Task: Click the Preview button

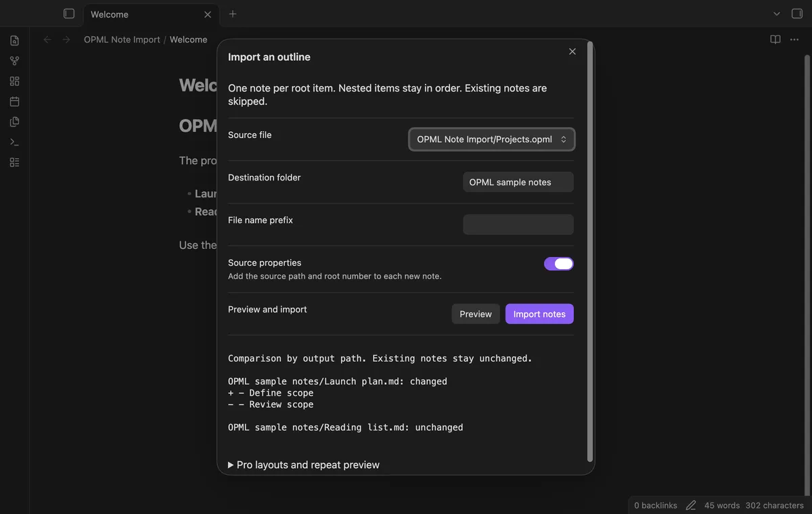Action: (x=476, y=314)
